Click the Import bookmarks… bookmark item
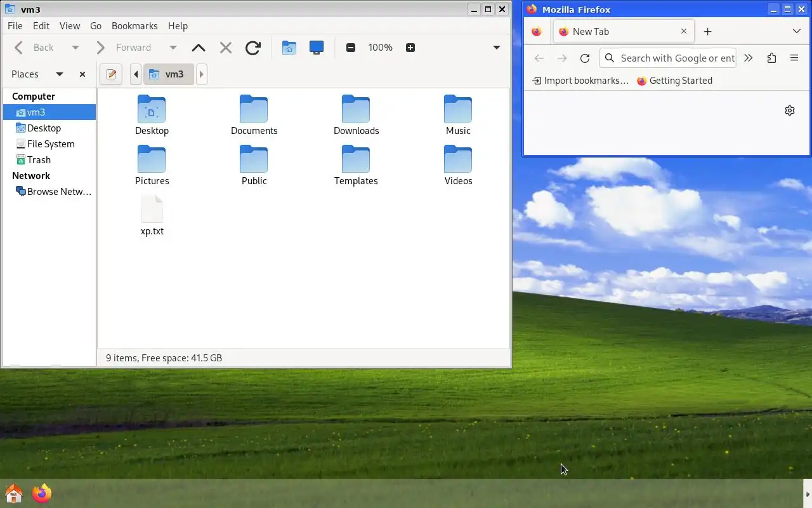The width and height of the screenshot is (812, 508). click(580, 81)
